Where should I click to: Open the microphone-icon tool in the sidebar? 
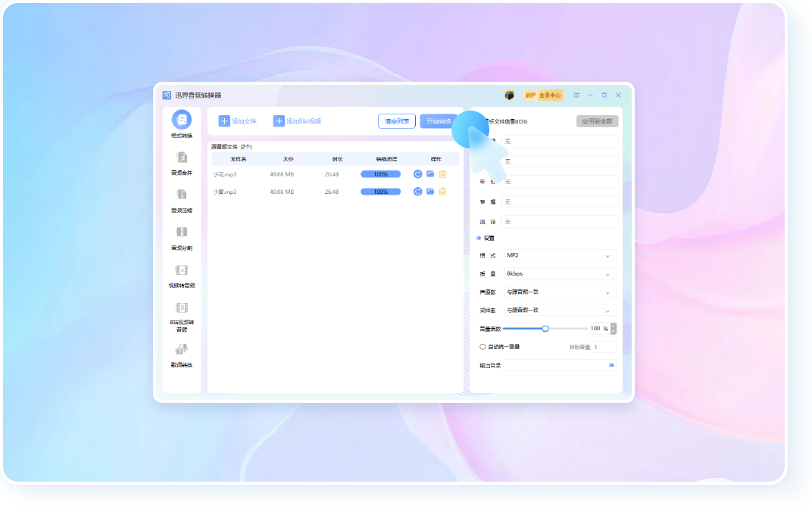coord(181,355)
